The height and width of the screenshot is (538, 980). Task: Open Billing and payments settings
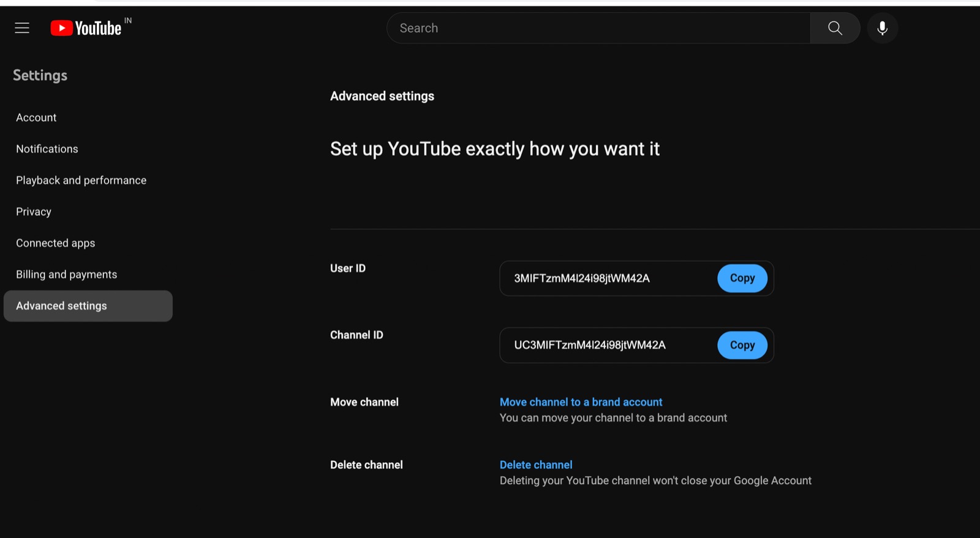[67, 275]
